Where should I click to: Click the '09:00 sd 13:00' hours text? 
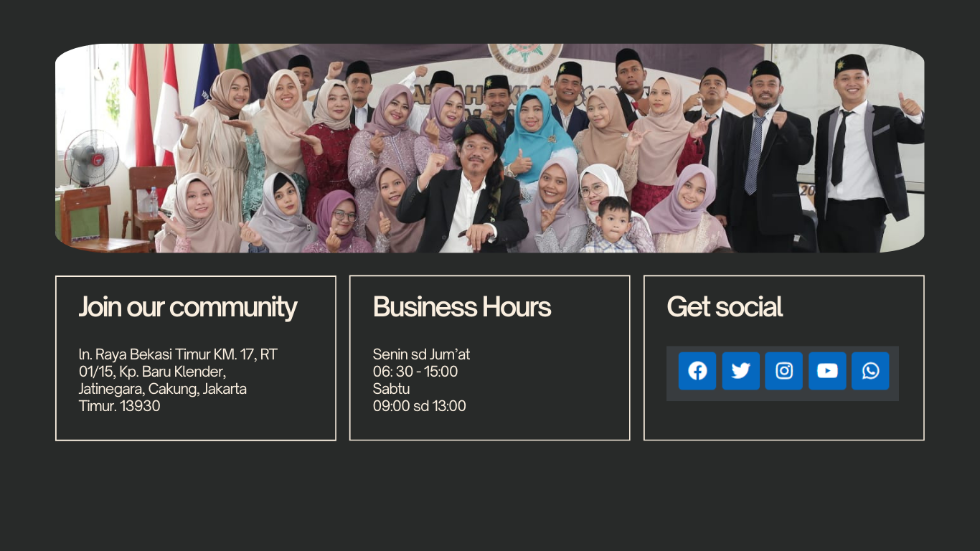420,406
